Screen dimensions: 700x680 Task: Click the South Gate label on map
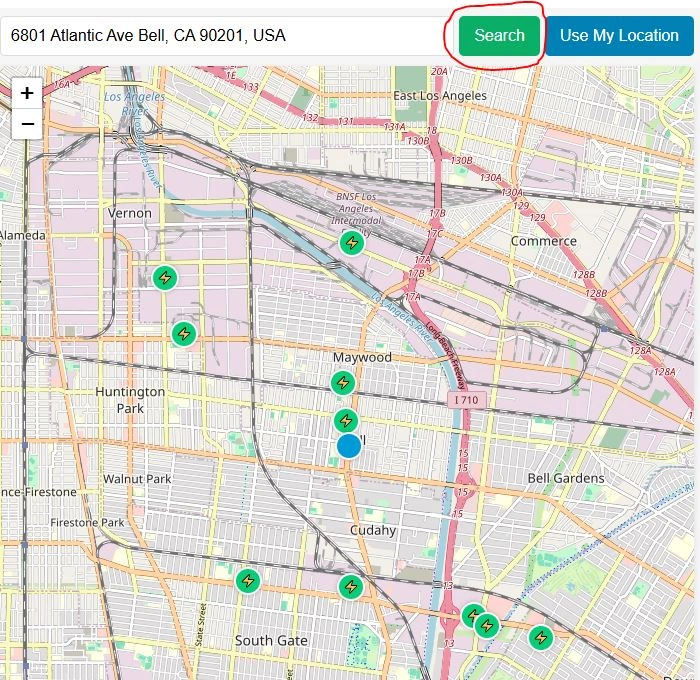tap(271, 641)
